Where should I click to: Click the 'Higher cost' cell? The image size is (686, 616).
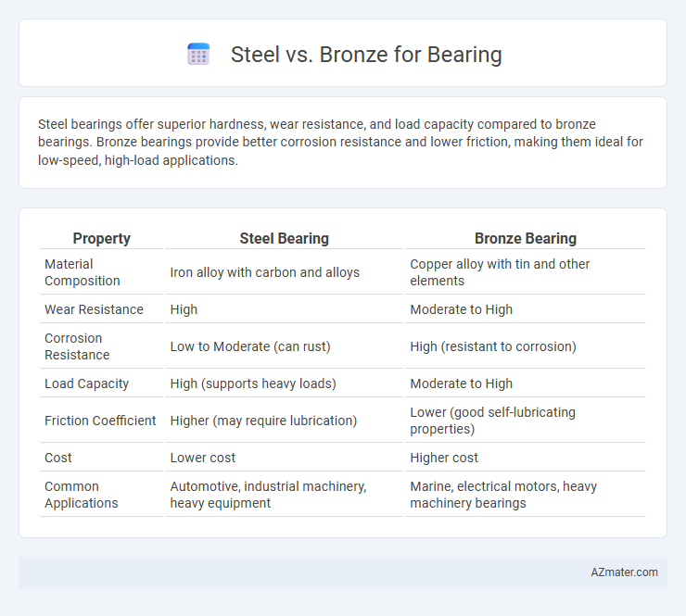444,458
